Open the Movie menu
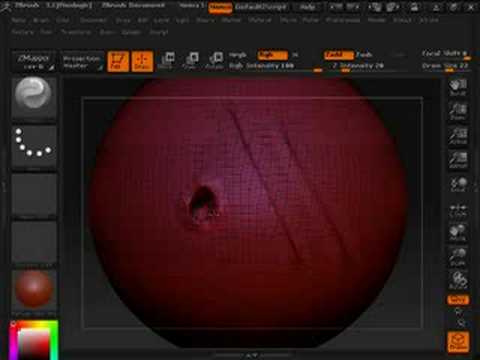 (x=288, y=20)
